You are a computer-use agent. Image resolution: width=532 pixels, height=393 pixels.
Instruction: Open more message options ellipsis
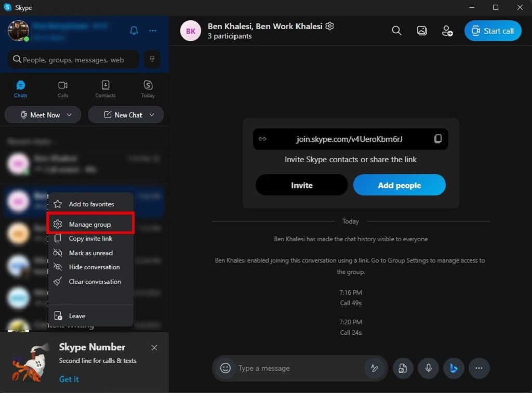[479, 368]
